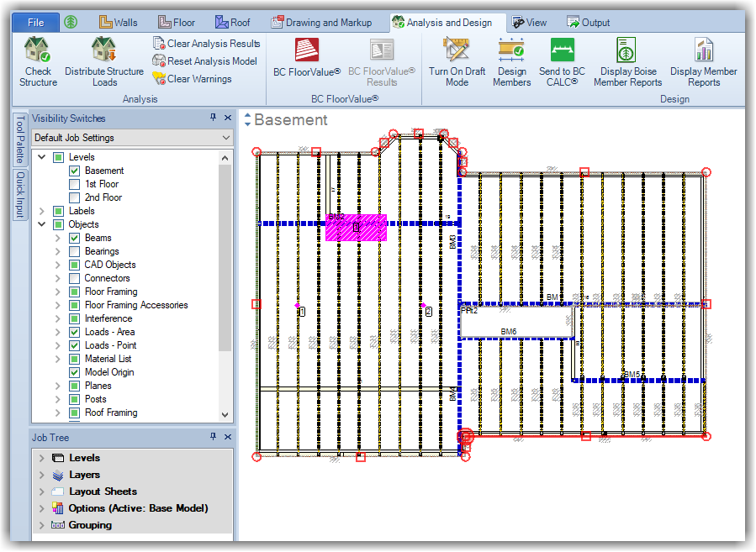
Task: Open Display Member Reports
Action: tap(703, 52)
